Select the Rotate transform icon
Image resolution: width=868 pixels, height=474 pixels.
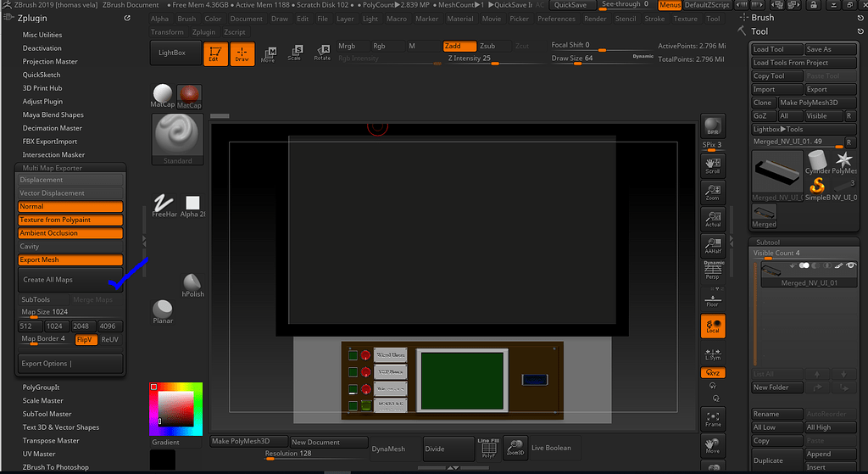pyautogui.click(x=322, y=53)
